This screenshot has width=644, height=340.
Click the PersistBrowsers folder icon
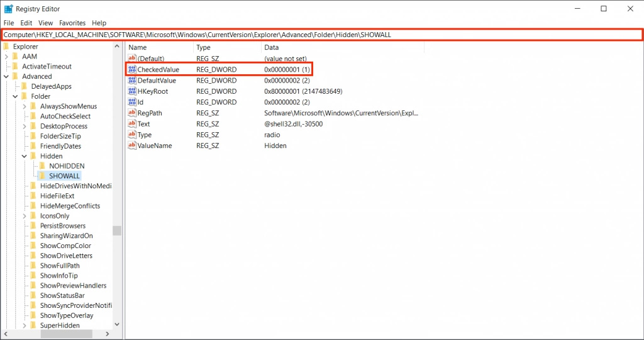pos(33,225)
